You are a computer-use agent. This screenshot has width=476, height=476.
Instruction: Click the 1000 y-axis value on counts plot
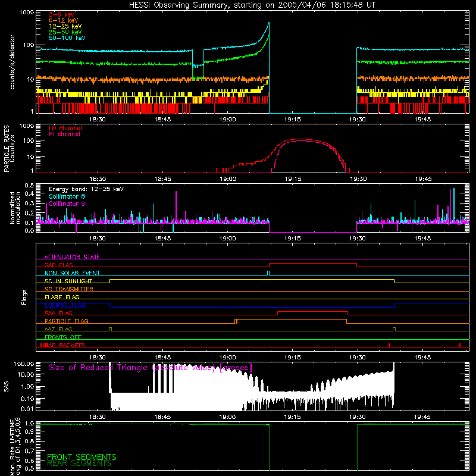26,12
